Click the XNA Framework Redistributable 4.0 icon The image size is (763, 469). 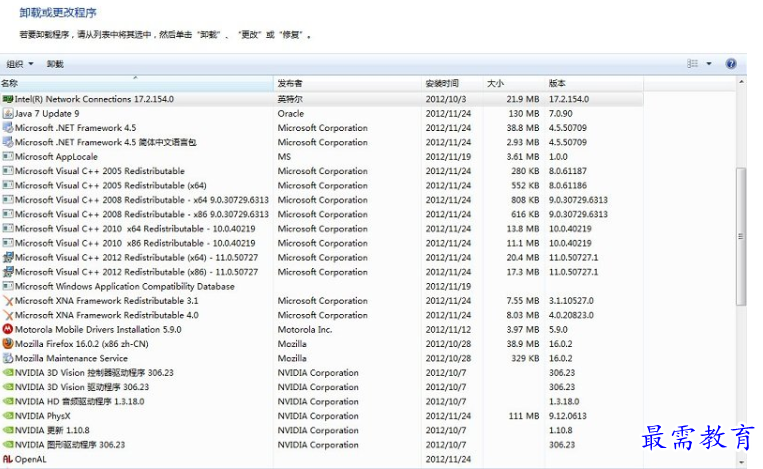click(8, 315)
